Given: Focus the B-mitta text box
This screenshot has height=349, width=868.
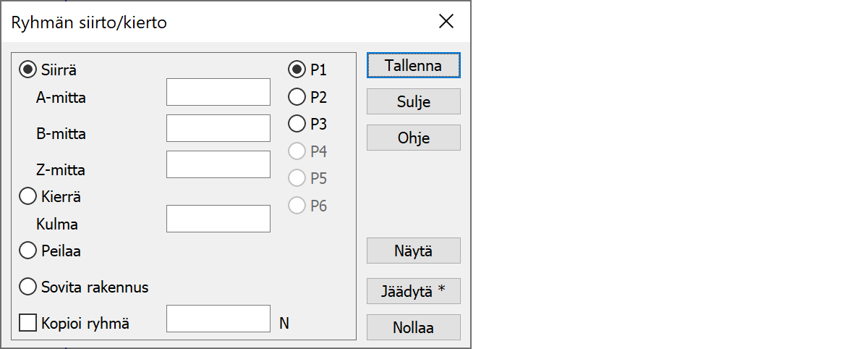Looking at the screenshot, I should pyautogui.click(x=218, y=128).
